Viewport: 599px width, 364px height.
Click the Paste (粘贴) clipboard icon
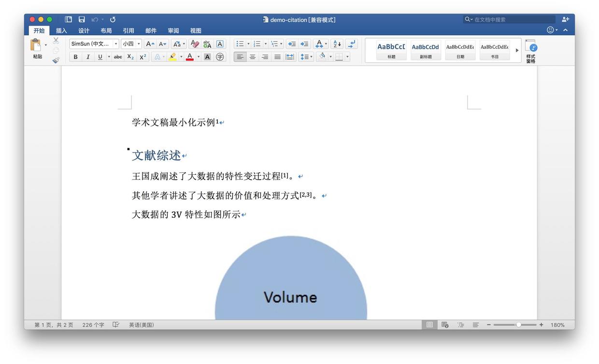point(36,45)
